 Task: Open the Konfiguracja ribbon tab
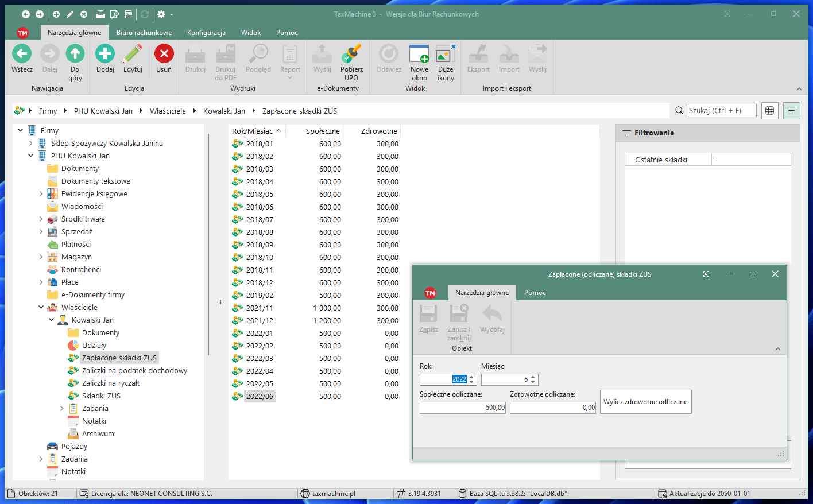click(x=206, y=33)
